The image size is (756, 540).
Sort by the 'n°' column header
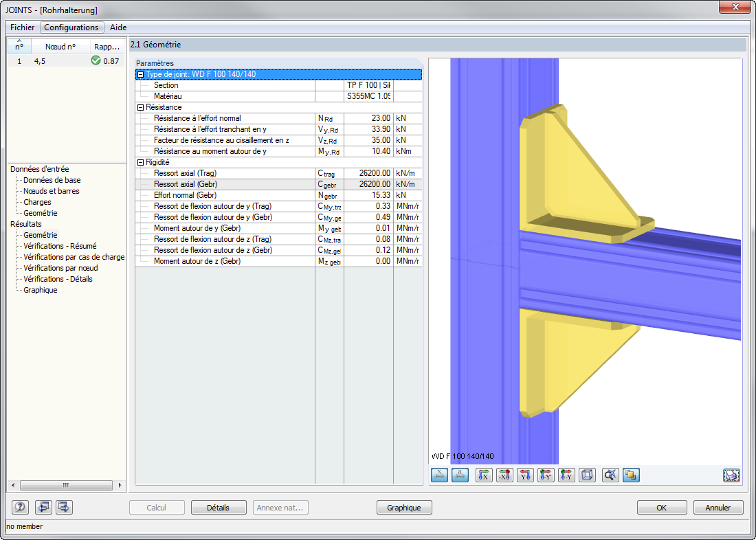coord(19,46)
